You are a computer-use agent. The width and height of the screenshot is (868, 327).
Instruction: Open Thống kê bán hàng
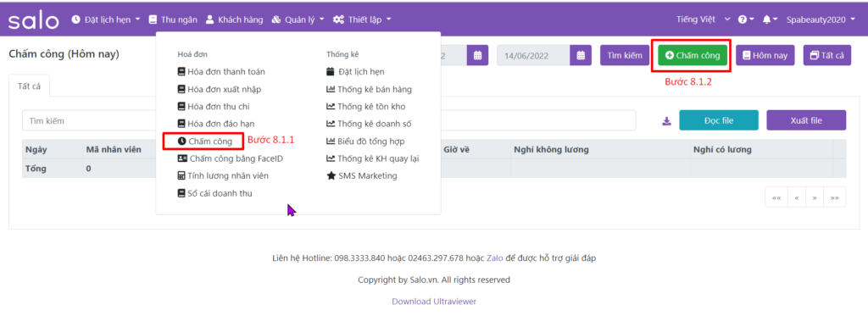click(370, 89)
